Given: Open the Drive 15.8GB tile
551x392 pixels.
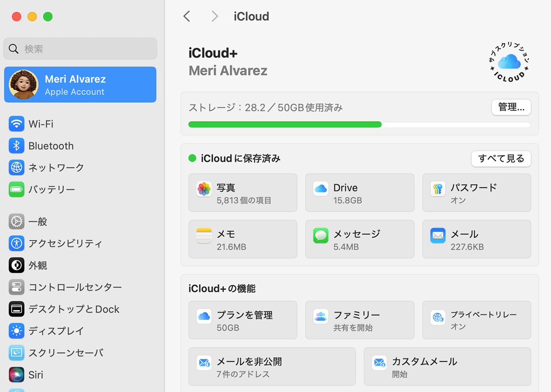Looking at the screenshot, I should tap(359, 193).
